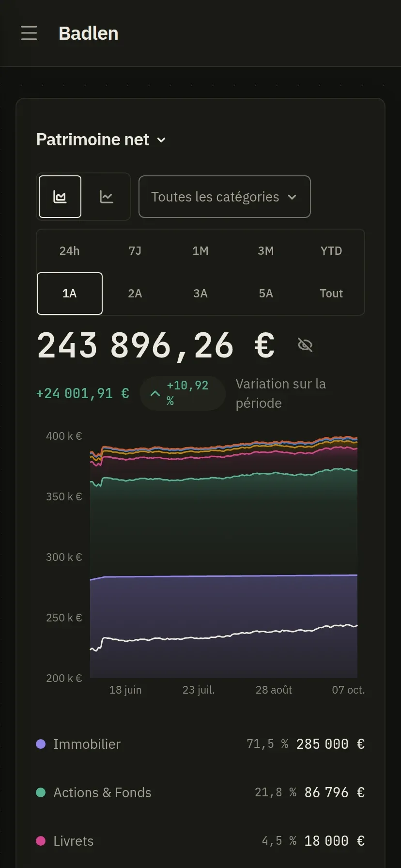Click the +10,92 % variation badge
This screenshot has width=401, height=868.
point(183,393)
